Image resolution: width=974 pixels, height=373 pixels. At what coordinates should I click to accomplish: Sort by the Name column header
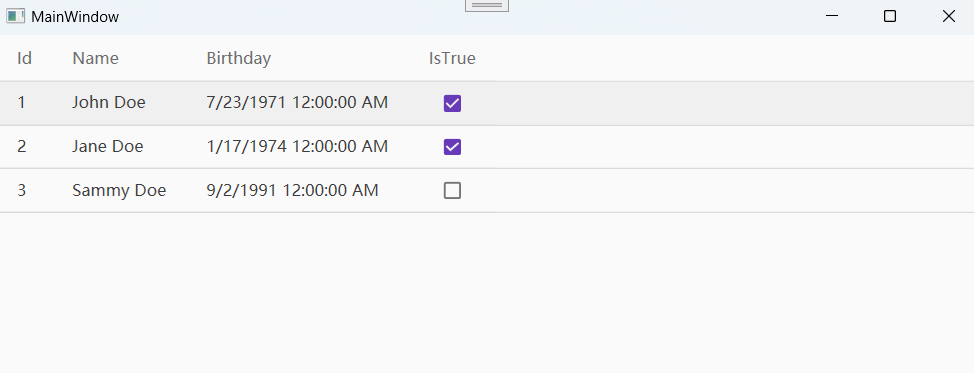(x=95, y=58)
